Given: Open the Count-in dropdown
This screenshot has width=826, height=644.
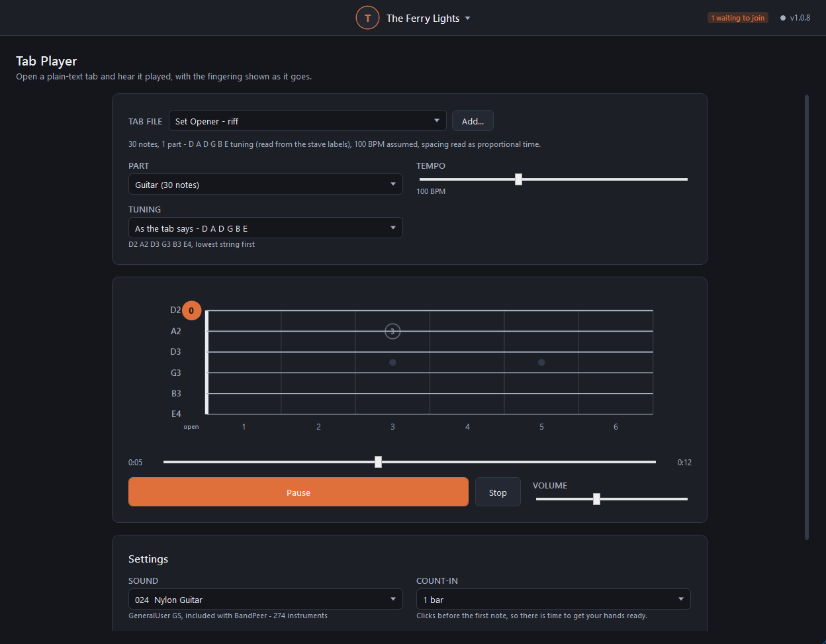Looking at the screenshot, I should tap(553, 600).
